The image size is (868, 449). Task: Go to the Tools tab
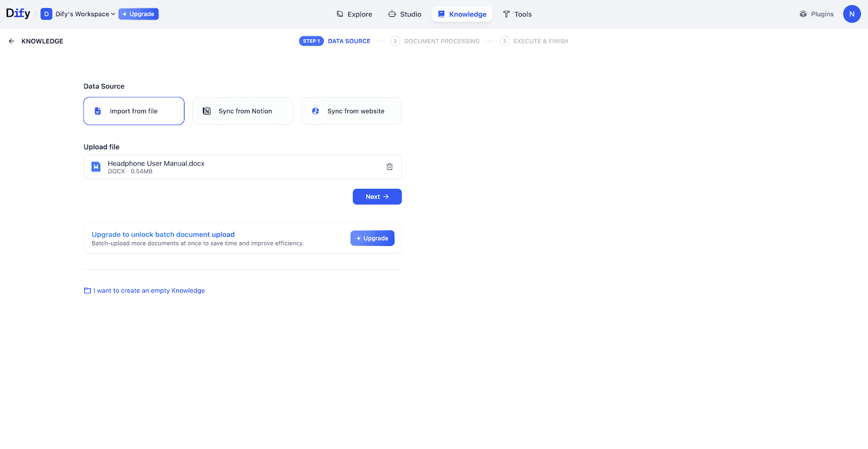point(517,14)
